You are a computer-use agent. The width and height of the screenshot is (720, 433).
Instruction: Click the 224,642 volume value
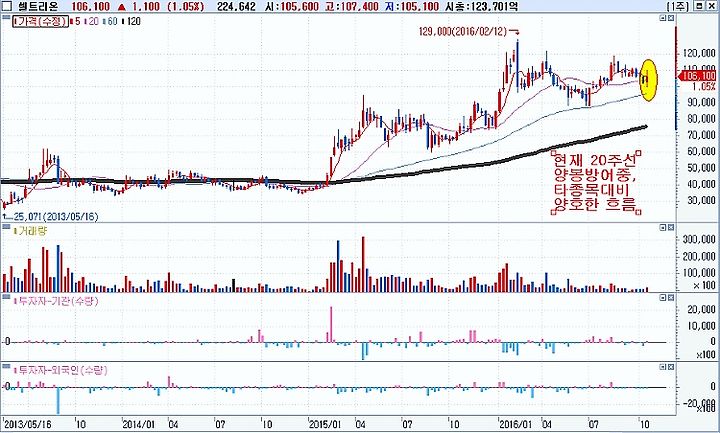236,6
